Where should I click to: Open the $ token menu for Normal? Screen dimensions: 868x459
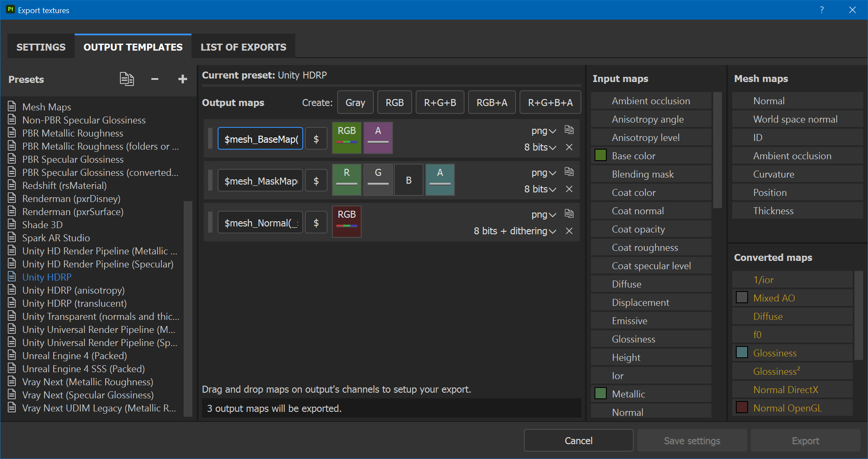click(316, 223)
